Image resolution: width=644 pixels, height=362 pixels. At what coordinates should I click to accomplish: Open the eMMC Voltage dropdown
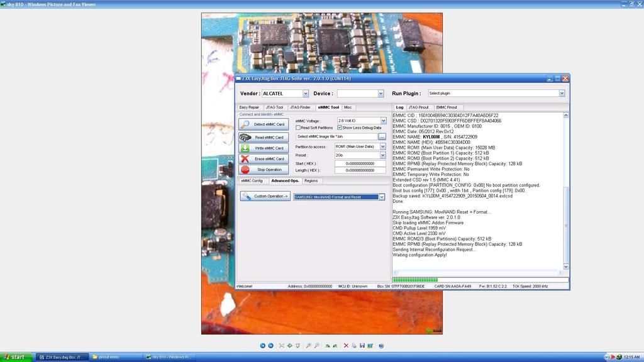click(x=383, y=121)
